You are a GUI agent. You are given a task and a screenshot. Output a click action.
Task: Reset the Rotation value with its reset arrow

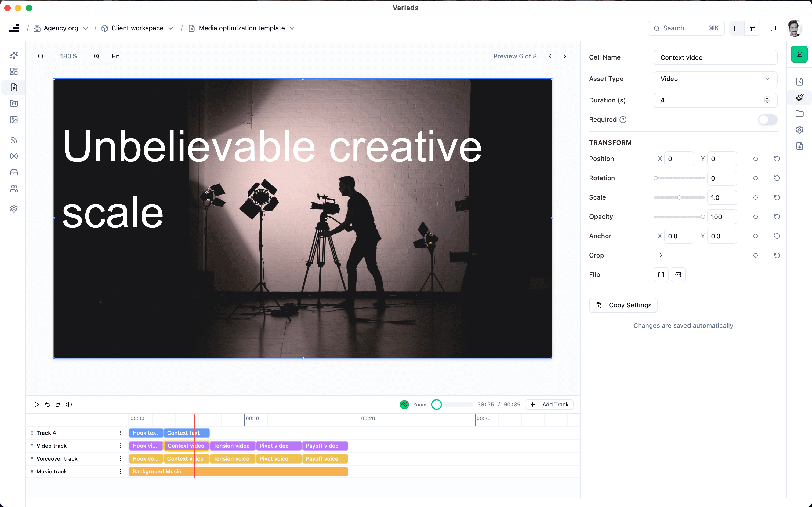pos(777,178)
